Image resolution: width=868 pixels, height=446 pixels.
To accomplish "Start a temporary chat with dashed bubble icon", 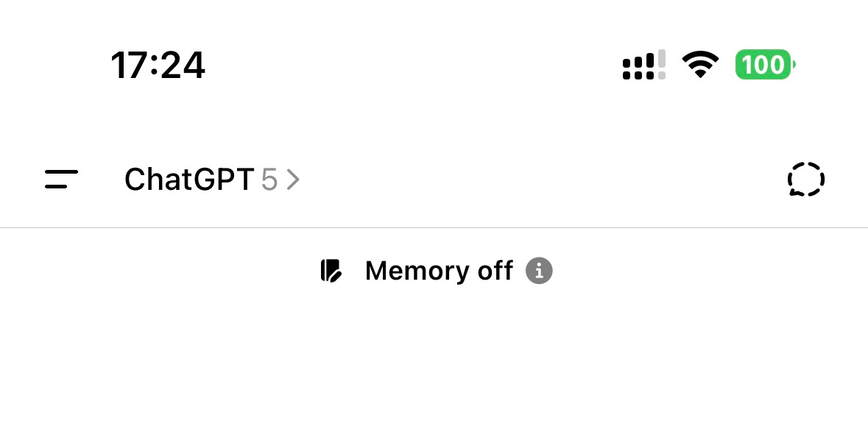I will click(805, 179).
